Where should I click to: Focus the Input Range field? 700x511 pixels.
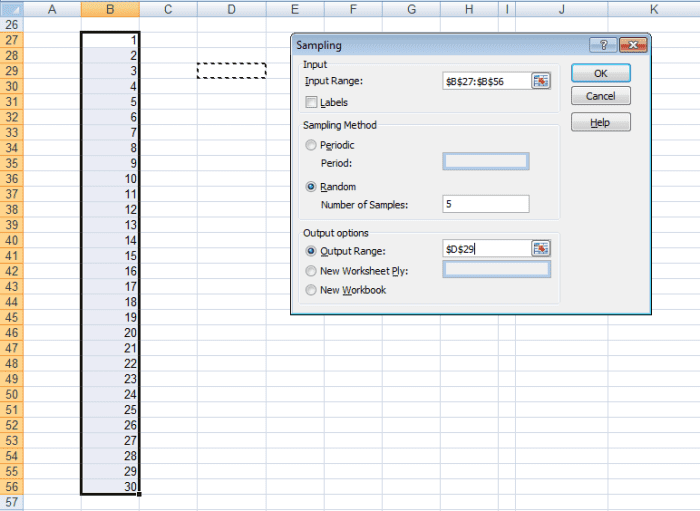coord(487,81)
